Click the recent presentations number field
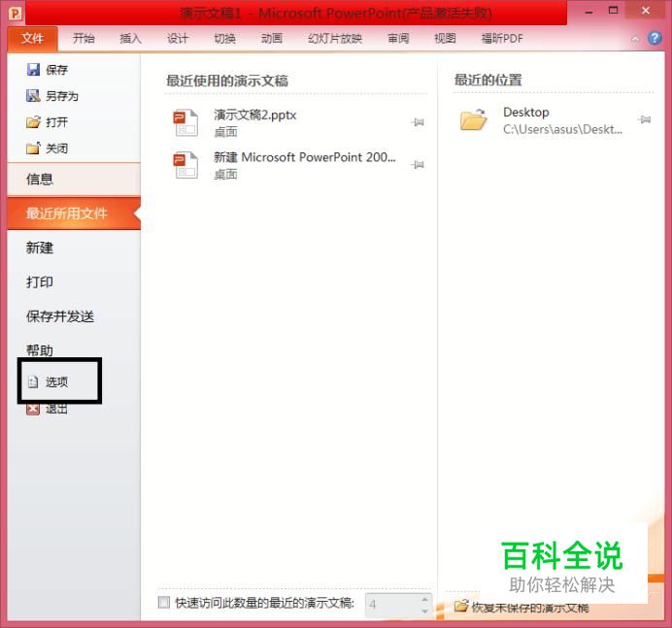Screen dimensions: 672x628 [x=392, y=605]
